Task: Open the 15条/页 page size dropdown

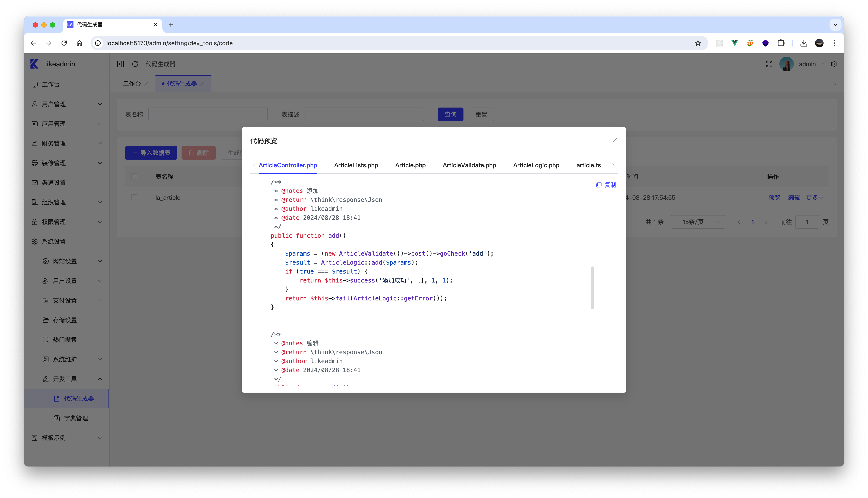Action: pos(698,222)
